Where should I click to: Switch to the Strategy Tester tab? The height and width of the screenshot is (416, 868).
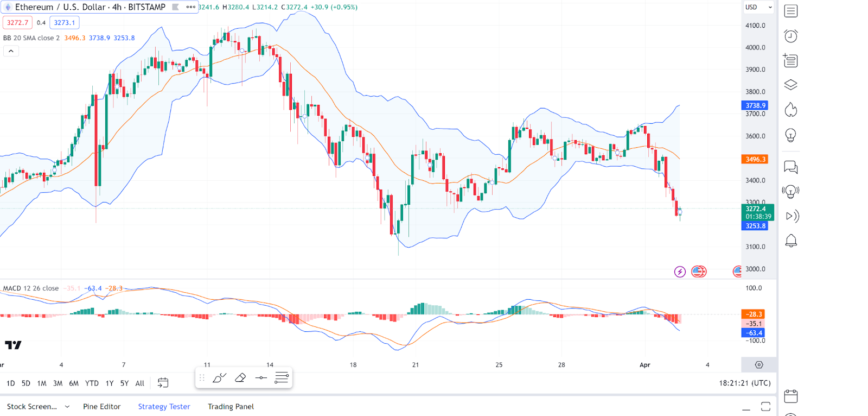[164, 406]
